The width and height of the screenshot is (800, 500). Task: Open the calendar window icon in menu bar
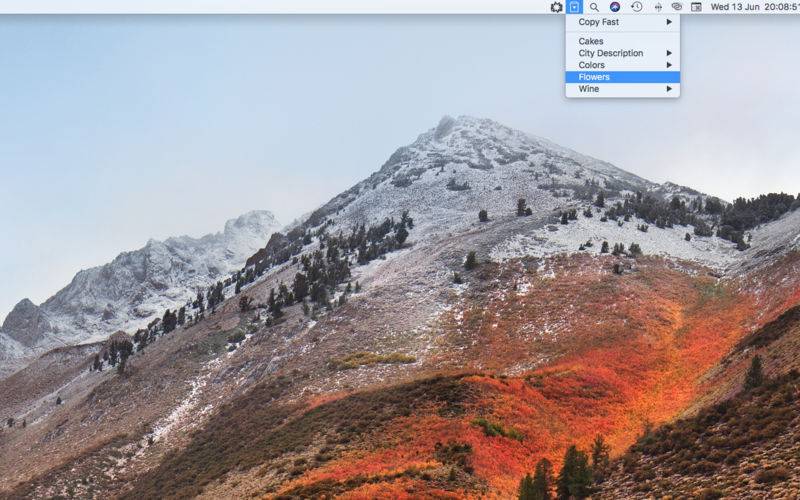point(696,7)
